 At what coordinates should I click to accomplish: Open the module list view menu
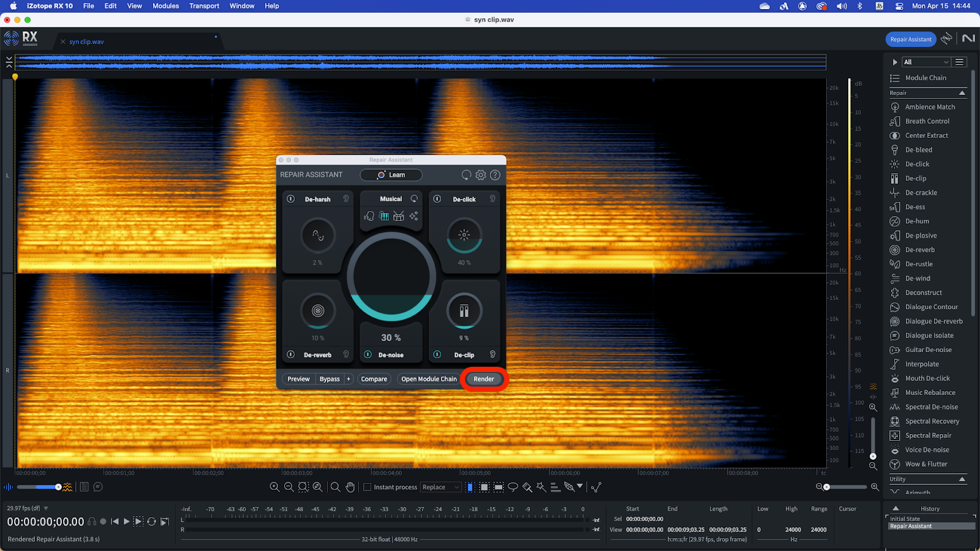pyautogui.click(x=960, y=62)
